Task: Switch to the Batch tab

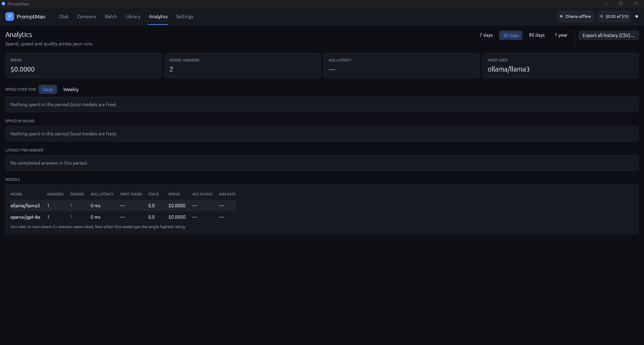Action: pos(111,16)
